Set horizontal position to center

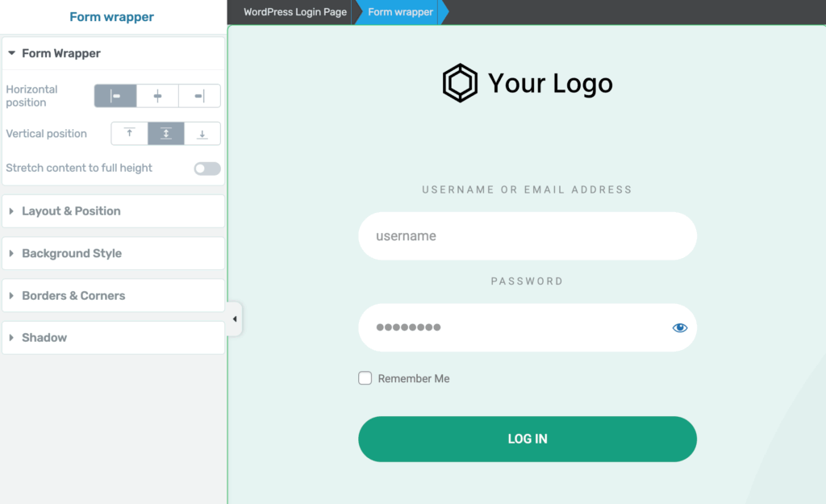coord(157,96)
